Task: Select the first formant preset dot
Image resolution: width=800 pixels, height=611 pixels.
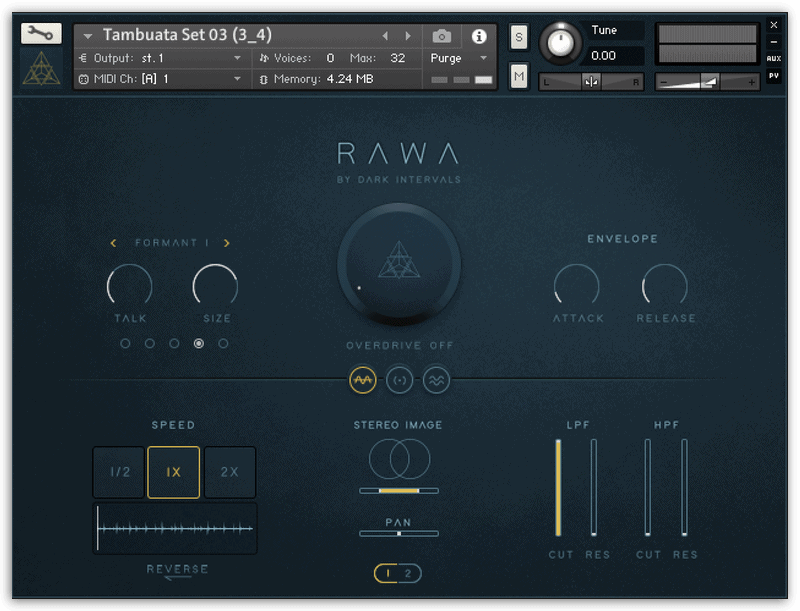Action: pos(125,343)
